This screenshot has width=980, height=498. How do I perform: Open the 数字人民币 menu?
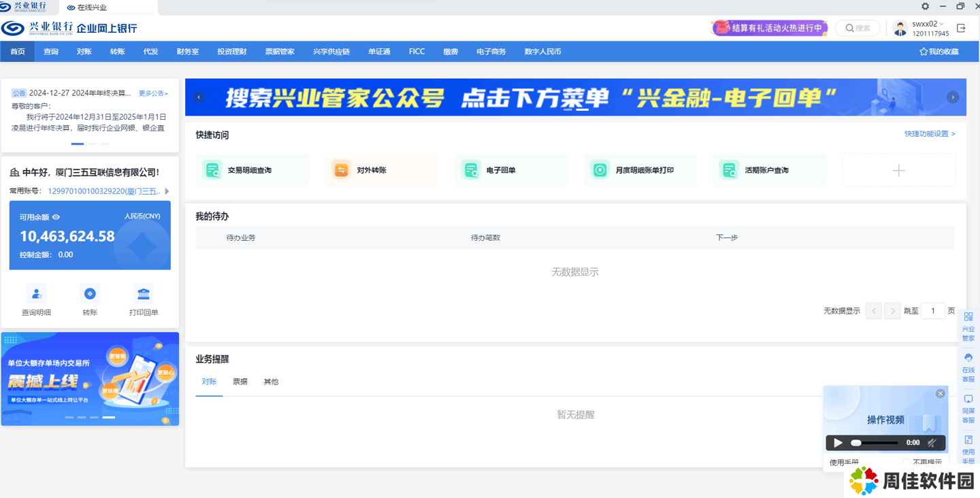pyautogui.click(x=543, y=52)
